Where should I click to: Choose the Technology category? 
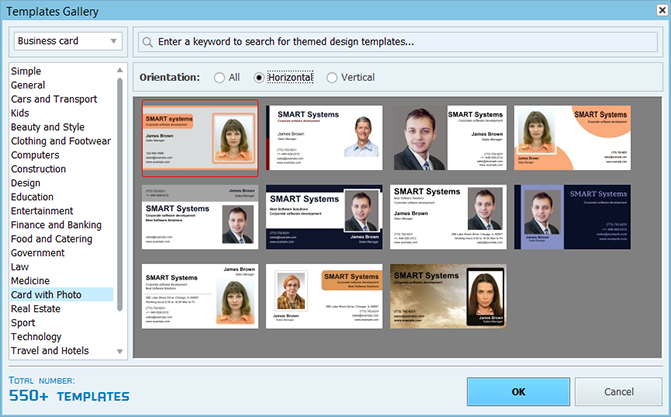tap(36, 337)
